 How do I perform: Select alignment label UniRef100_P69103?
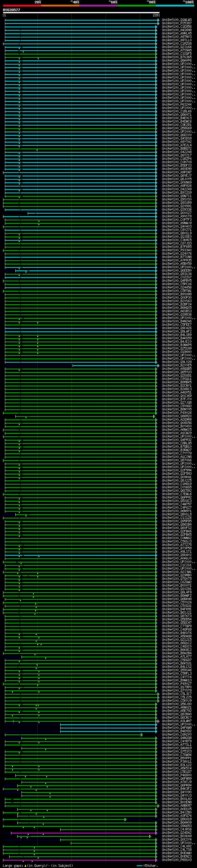pyautogui.click(x=176, y=860)
